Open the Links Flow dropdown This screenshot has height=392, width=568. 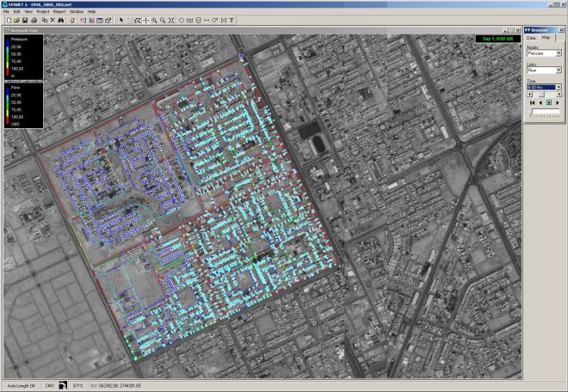[x=559, y=70]
